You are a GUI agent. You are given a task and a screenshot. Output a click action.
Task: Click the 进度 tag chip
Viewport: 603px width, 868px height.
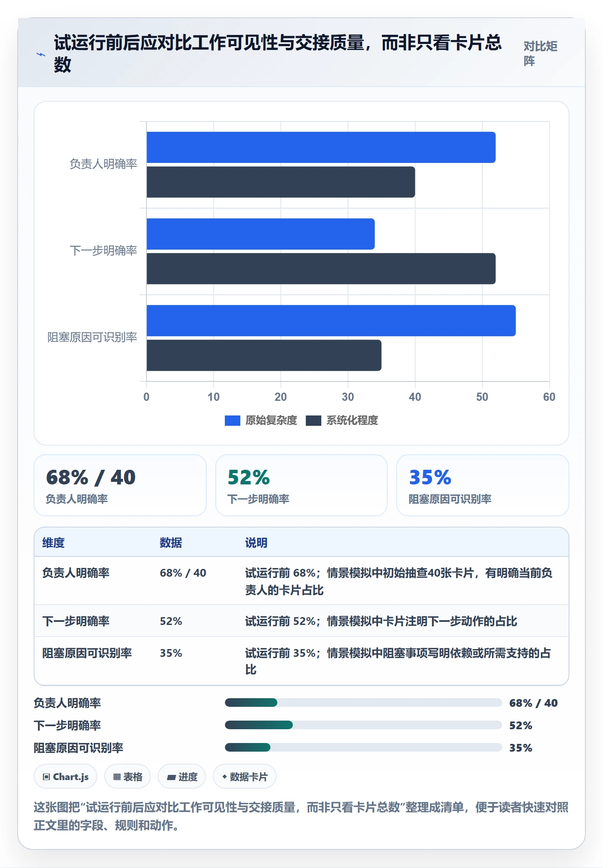coord(182,777)
